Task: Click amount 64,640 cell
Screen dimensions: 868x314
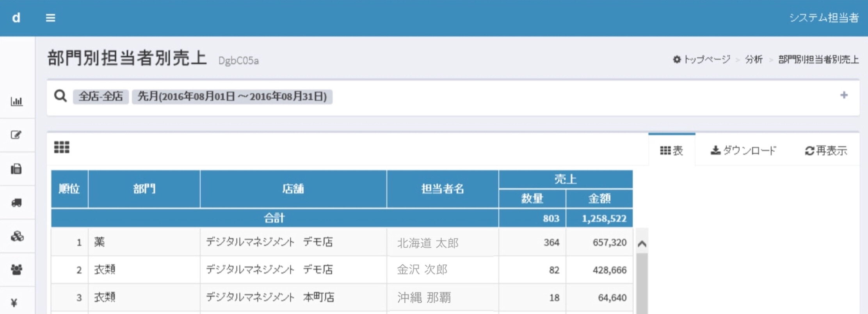Action: point(599,298)
